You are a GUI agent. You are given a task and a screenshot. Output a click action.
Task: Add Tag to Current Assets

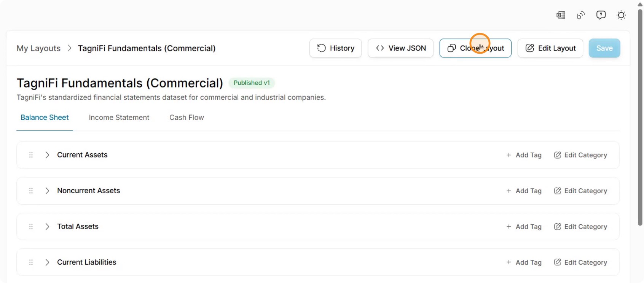[x=524, y=155]
